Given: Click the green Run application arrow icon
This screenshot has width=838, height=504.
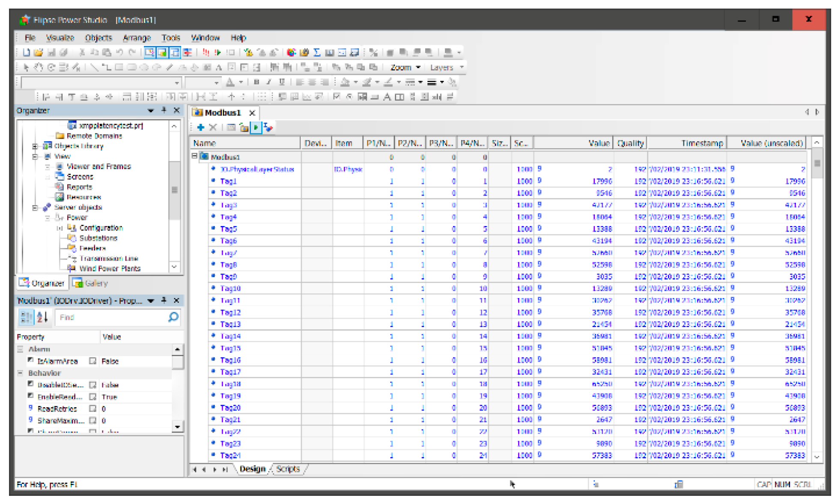Looking at the screenshot, I should tap(218, 53).
